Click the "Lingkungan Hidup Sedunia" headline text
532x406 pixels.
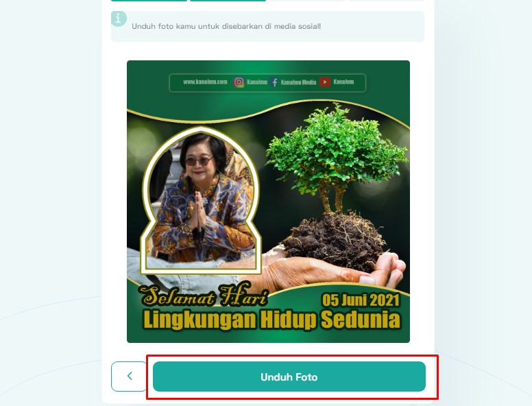pos(271,320)
